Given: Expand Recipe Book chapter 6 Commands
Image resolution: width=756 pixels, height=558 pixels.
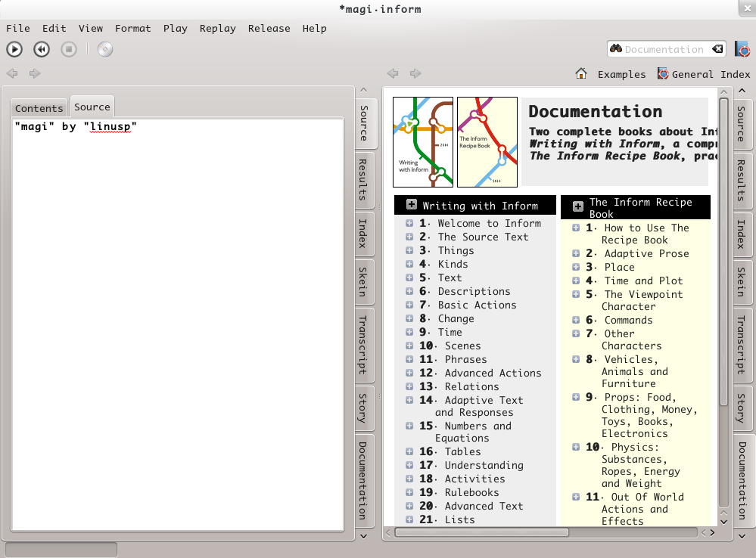Looking at the screenshot, I should [x=576, y=320].
